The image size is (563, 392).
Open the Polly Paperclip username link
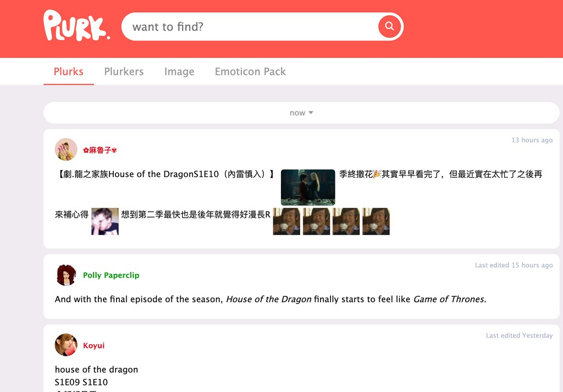coord(111,275)
